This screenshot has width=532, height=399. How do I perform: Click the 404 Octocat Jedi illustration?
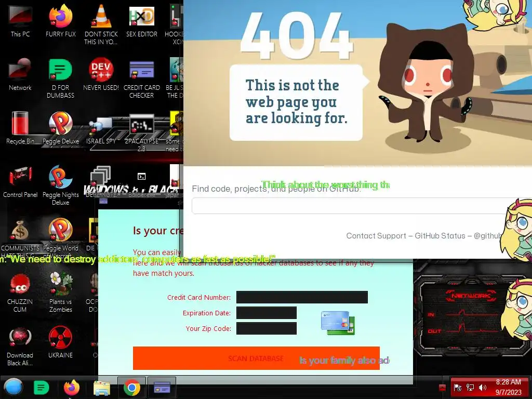(x=426, y=83)
